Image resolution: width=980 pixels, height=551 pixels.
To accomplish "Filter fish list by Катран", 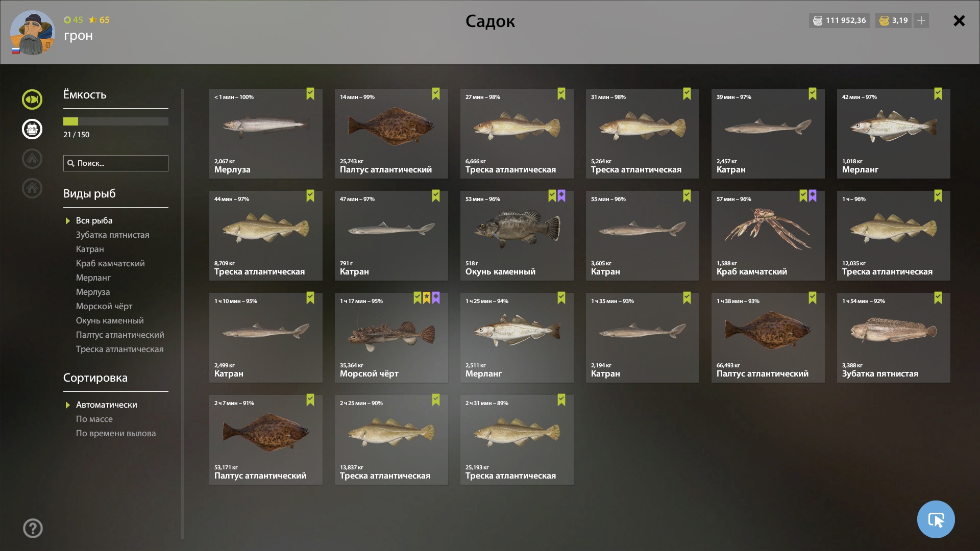I will tap(90, 249).
